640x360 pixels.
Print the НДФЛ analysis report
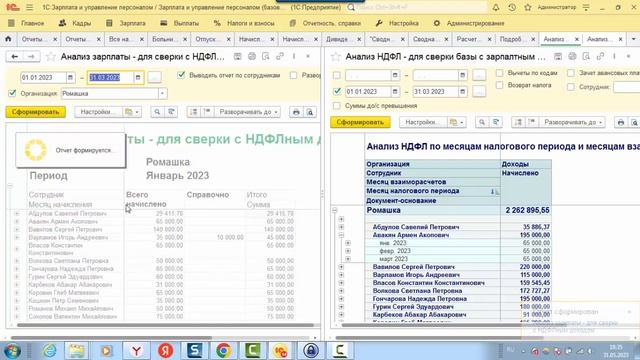[x=621, y=122]
